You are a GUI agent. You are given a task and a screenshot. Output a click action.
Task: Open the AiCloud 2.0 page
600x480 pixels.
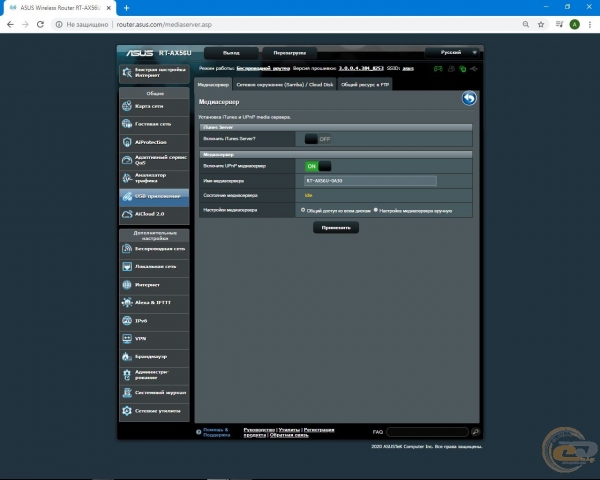(154, 214)
